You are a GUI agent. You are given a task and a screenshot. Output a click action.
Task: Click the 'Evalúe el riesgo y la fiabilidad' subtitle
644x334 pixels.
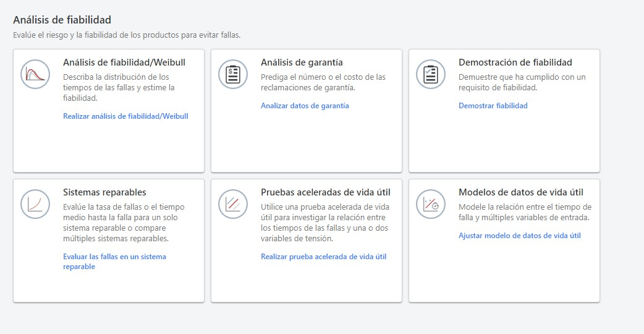(x=127, y=35)
